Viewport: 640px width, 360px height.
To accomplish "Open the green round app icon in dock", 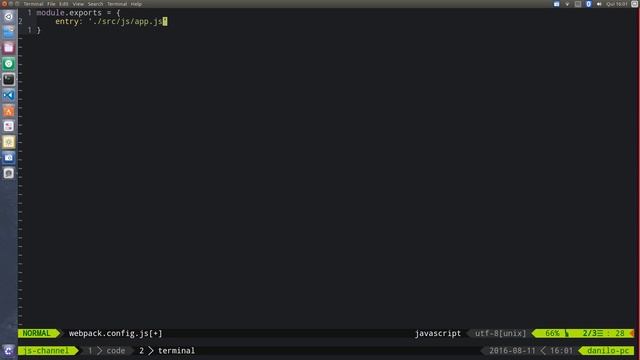I will (9, 64).
